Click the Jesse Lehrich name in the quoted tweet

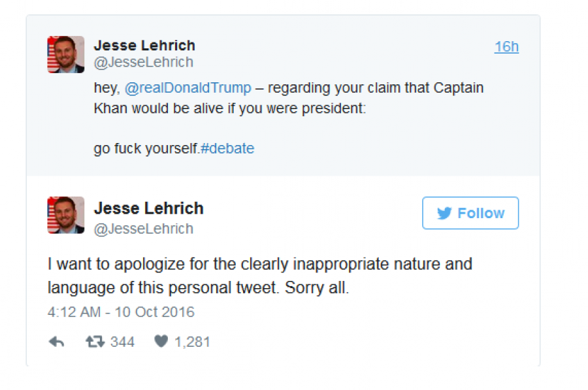[144, 45]
